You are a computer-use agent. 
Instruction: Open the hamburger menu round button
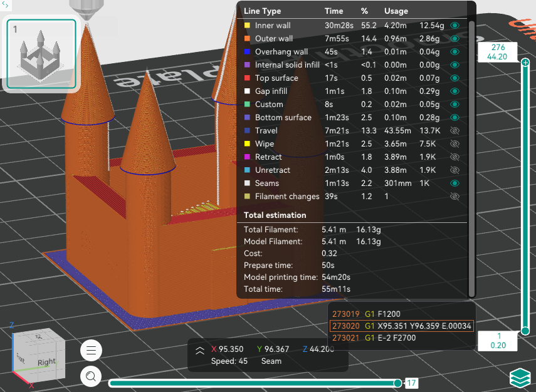tap(91, 350)
